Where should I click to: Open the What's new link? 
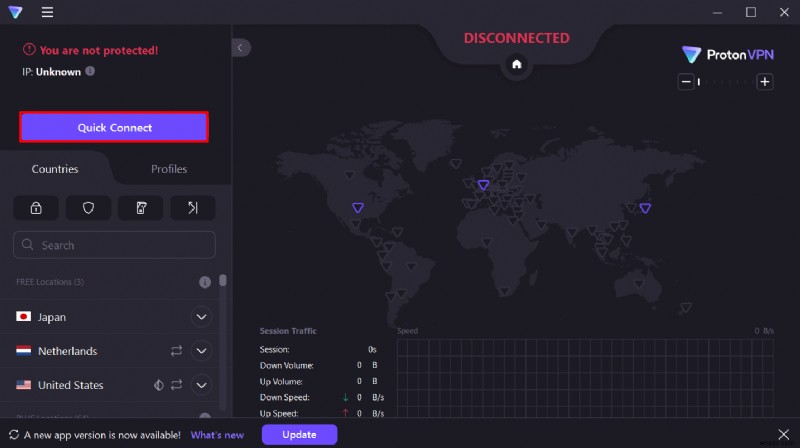[x=217, y=435]
